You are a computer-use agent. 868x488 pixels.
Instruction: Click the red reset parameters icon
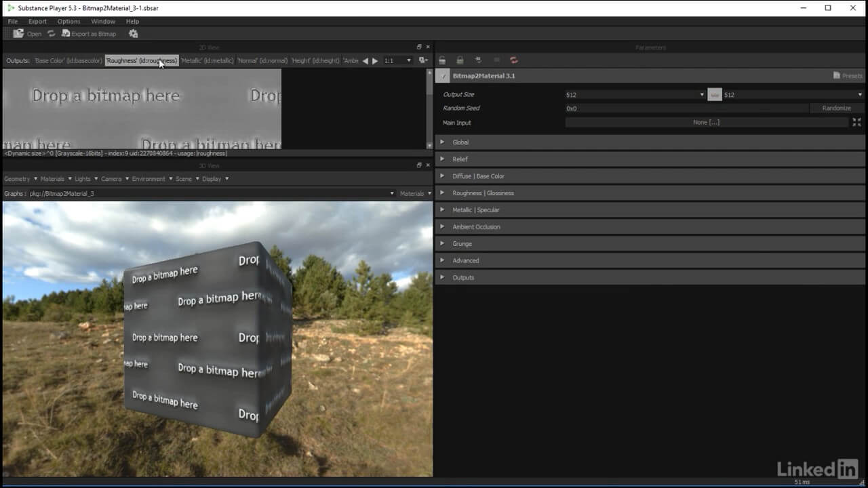click(x=514, y=60)
